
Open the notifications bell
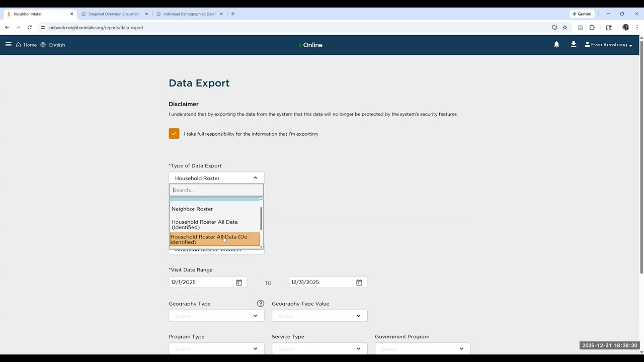coord(556,45)
